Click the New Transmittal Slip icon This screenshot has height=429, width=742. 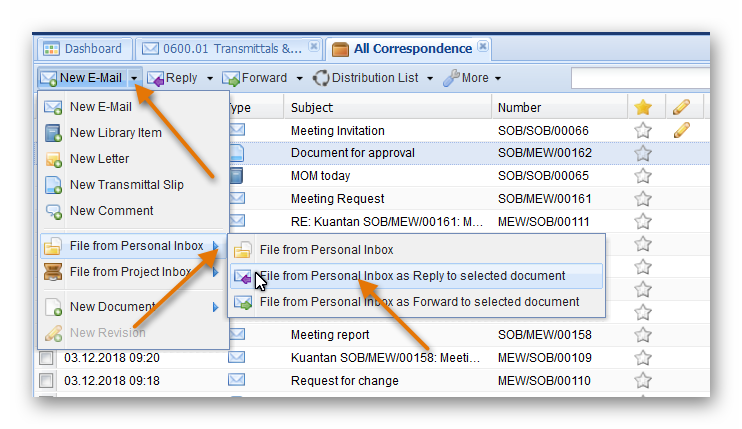pos(53,185)
